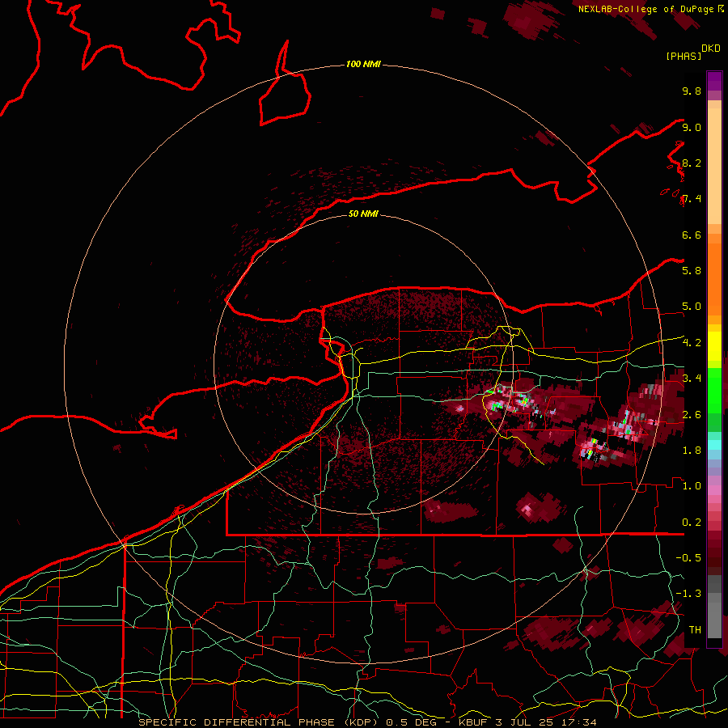Click the 8.2 value on the color scale

coord(692,163)
